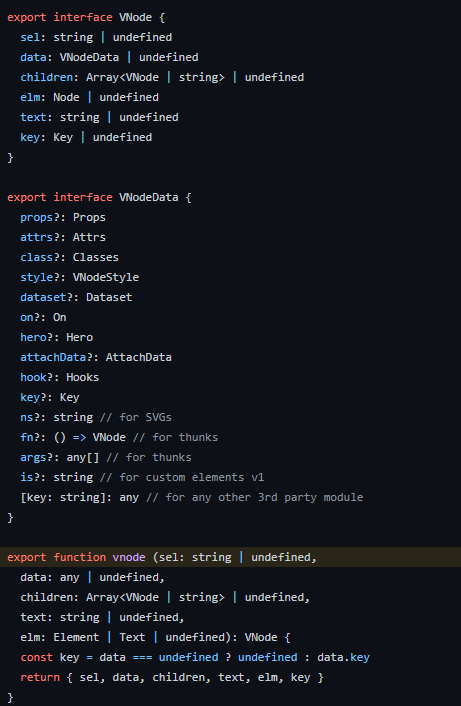Screen dimensions: 461x706
Task: Click the 'attachData?: AttachData' line
Action: (x=96, y=358)
